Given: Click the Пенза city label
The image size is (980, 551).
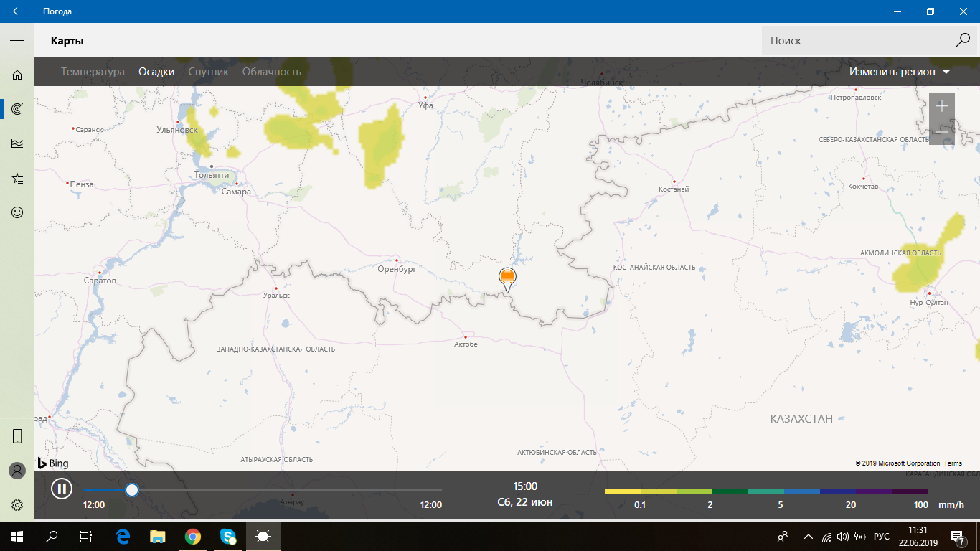Looking at the screenshot, I should 82,184.
